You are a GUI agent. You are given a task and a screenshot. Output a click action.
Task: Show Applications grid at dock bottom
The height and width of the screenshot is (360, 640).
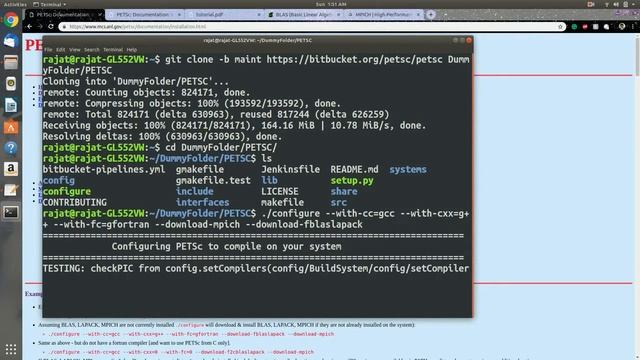pyautogui.click(x=11, y=349)
